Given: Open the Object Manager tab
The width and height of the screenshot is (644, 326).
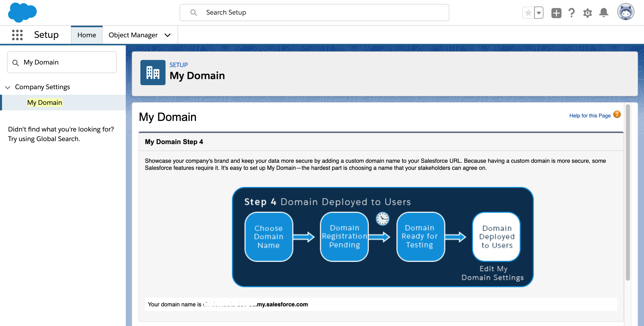Looking at the screenshot, I should point(133,35).
